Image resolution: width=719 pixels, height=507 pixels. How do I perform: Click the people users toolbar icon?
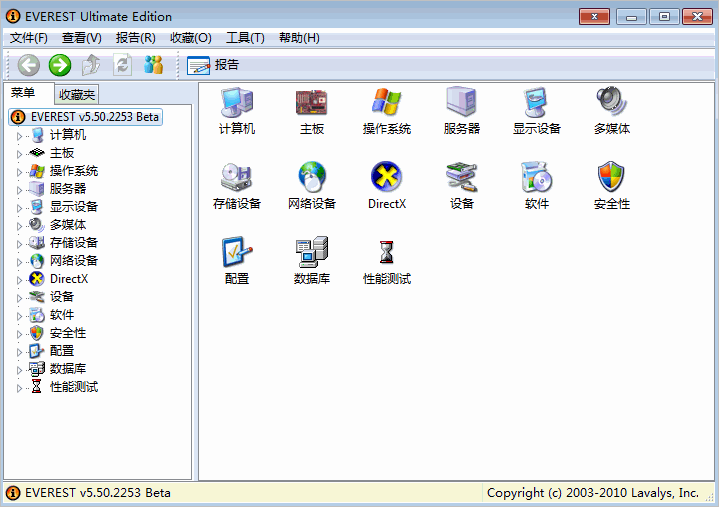pyautogui.click(x=154, y=65)
